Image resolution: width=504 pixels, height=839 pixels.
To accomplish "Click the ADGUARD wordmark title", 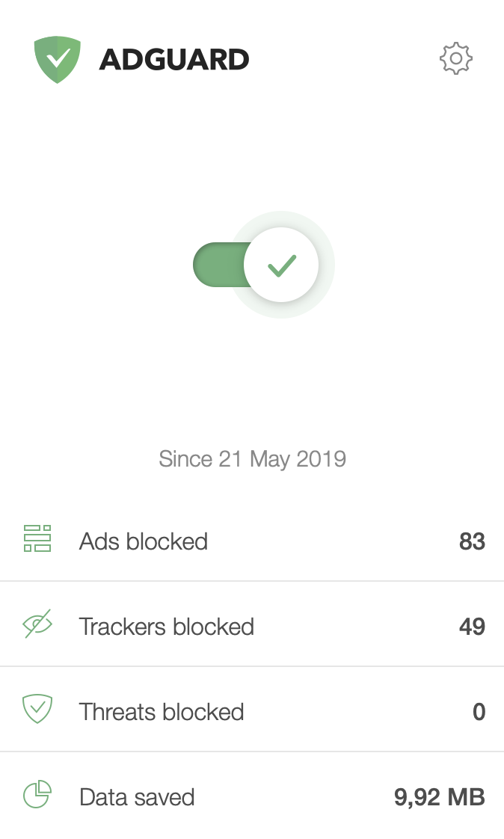I will [173, 60].
